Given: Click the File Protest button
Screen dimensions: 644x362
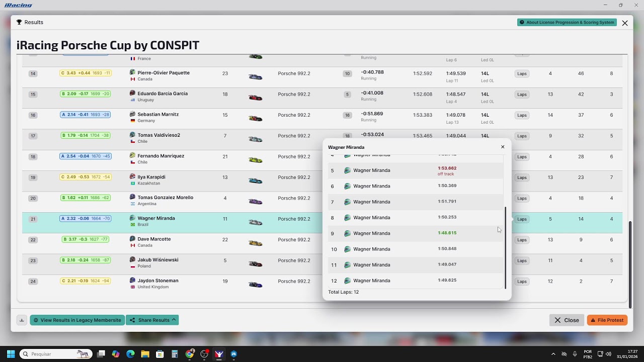Looking at the screenshot, I should [x=607, y=320].
